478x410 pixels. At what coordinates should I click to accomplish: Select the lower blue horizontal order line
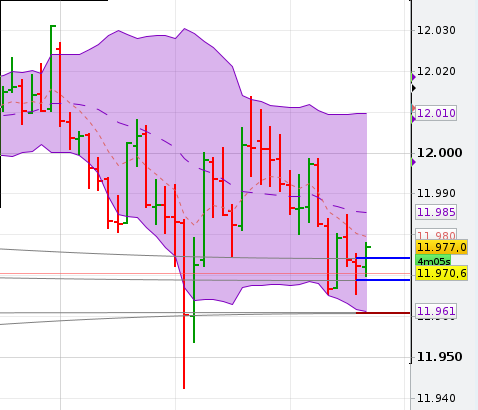(383, 280)
